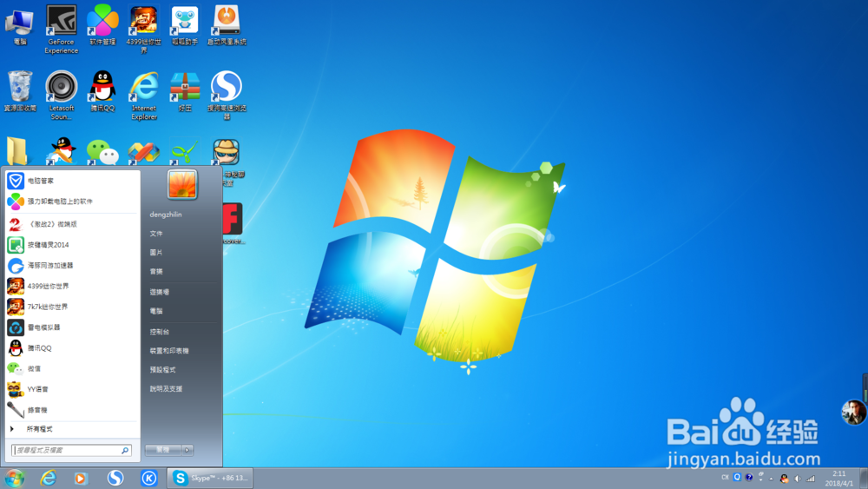Open the orange-disk system desktop shortcut

coord(227,25)
